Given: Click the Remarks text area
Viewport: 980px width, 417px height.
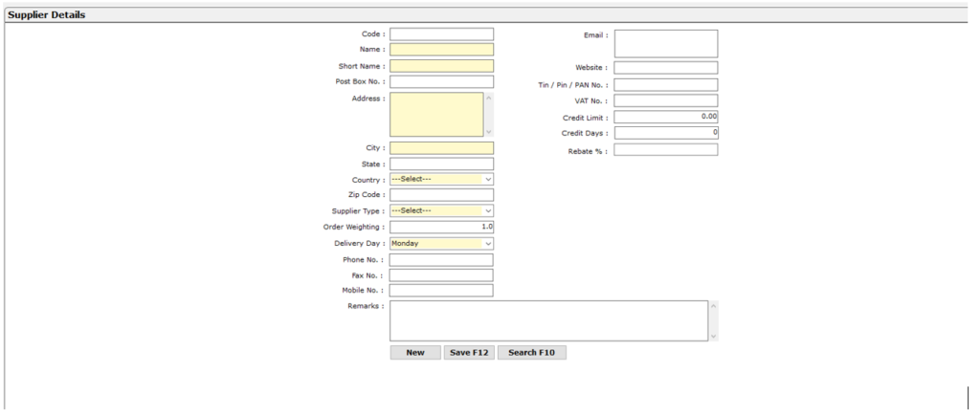Looking at the screenshot, I should [x=547, y=320].
